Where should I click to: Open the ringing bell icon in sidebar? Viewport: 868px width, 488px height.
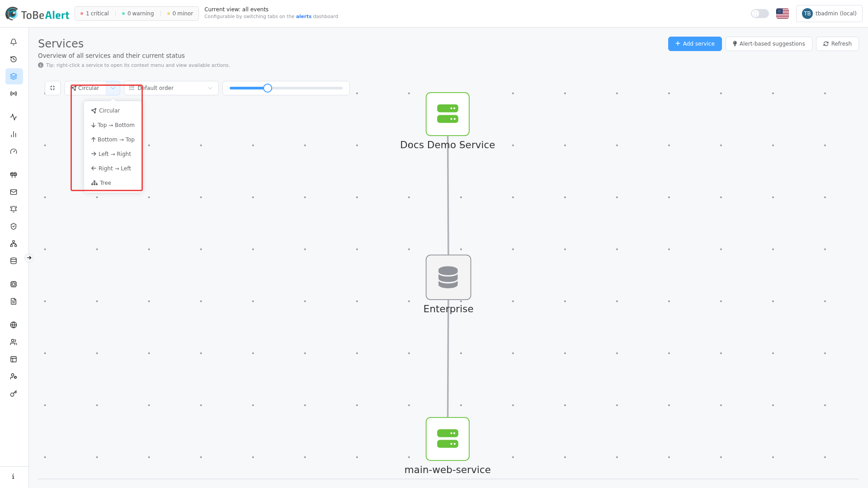point(14,209)
